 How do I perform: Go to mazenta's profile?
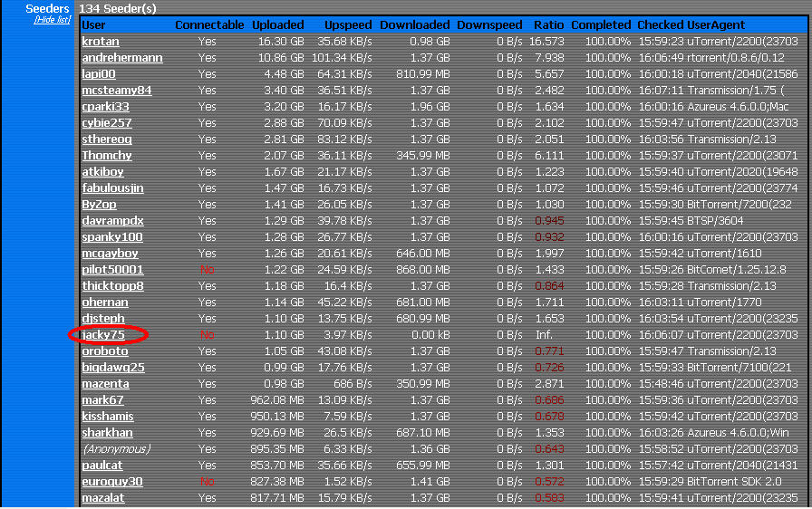[106, 384]
